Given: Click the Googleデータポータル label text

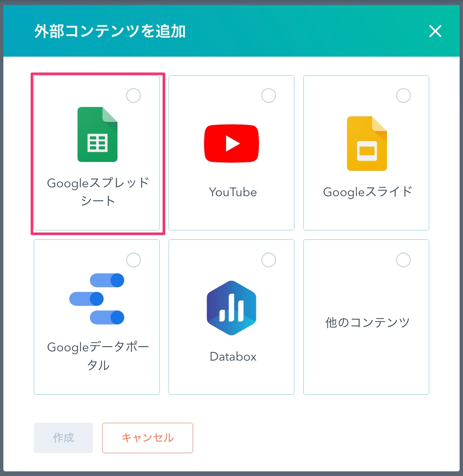Looking at the screenshot, I should coord(98,356).
